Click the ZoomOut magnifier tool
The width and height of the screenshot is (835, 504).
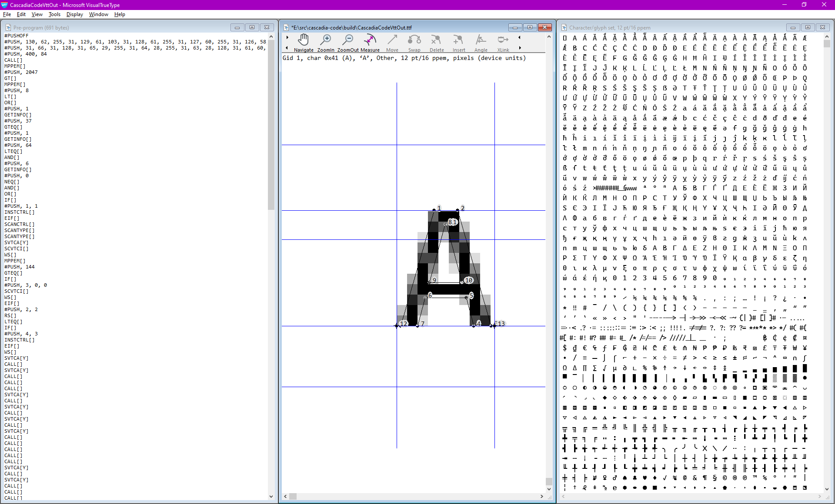[348, 43]
